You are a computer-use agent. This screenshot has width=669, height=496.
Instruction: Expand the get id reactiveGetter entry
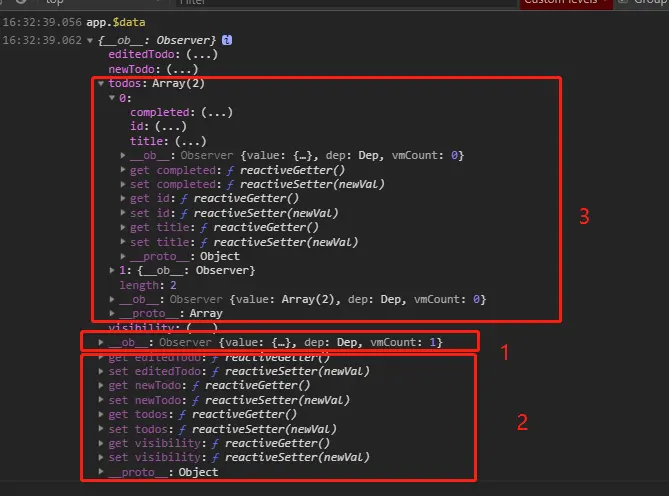(123, 198)
